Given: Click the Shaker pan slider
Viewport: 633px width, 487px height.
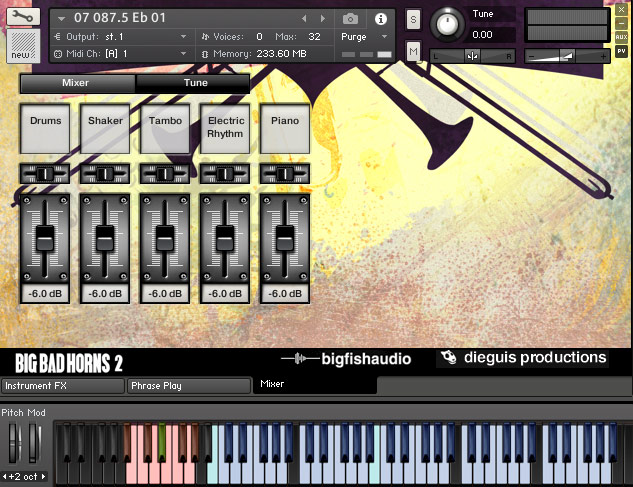Looking at the screenshot, I should point(105,174).
